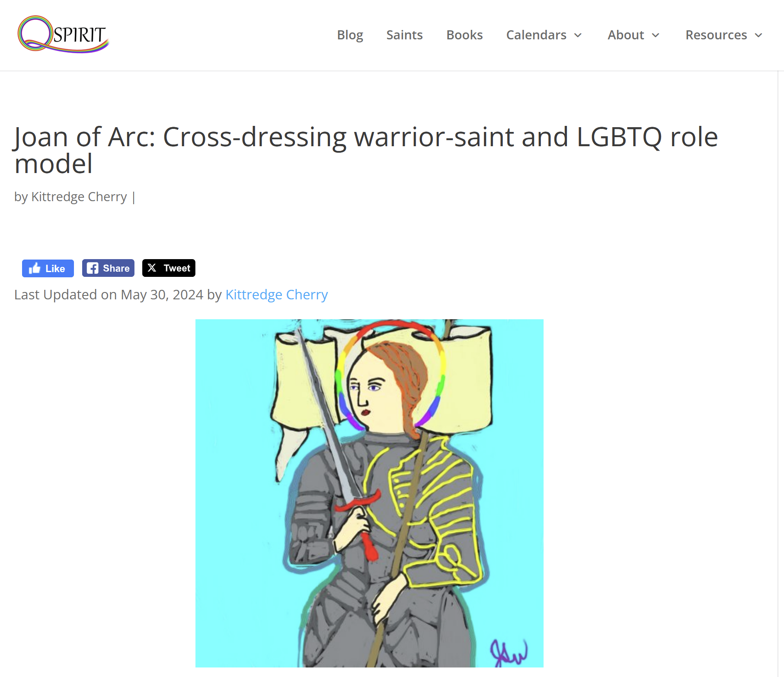Click the Share button text
784x677 pixels.
pyautogui.click(x=116, y=268)
